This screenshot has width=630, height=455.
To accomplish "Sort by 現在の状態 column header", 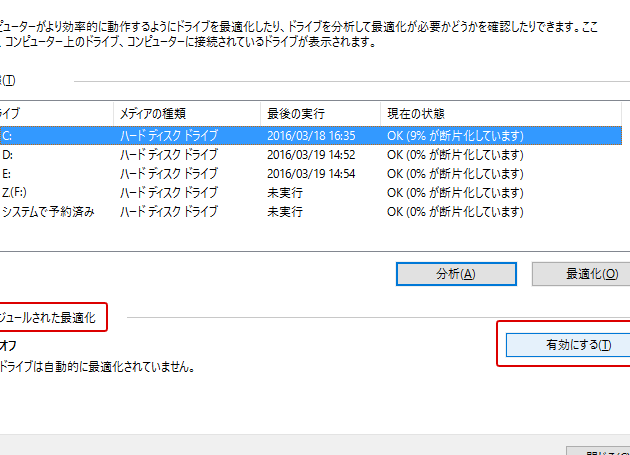I will (415, 113).
